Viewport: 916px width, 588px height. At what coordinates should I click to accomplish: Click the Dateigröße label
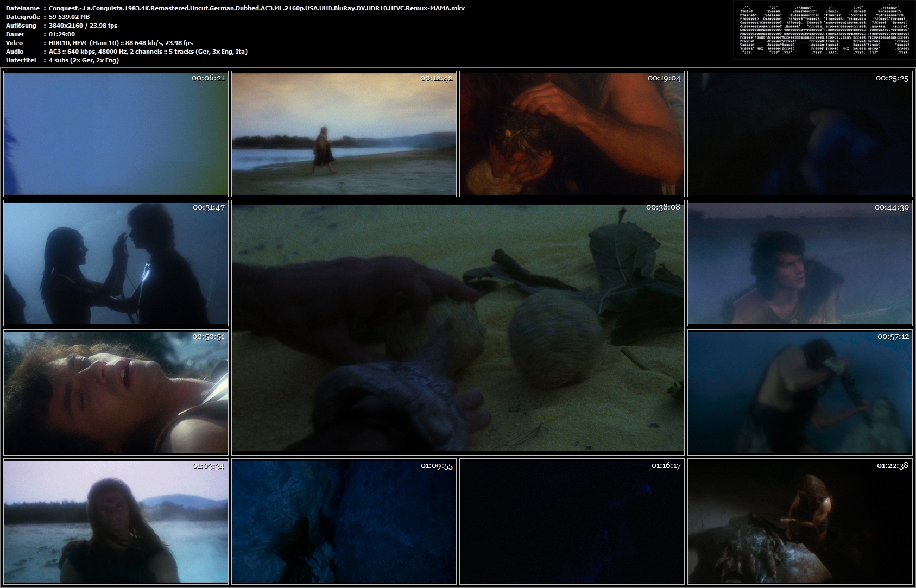tap(22, 17)
